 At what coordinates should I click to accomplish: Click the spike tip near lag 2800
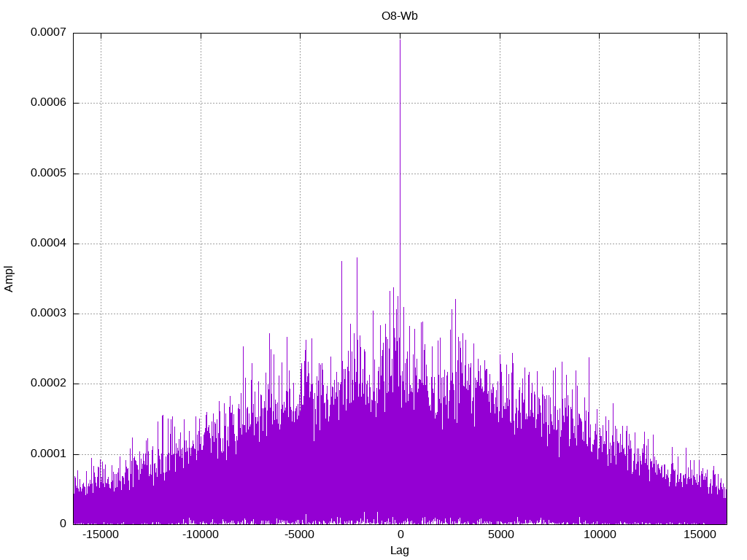[x=455, y=300]
